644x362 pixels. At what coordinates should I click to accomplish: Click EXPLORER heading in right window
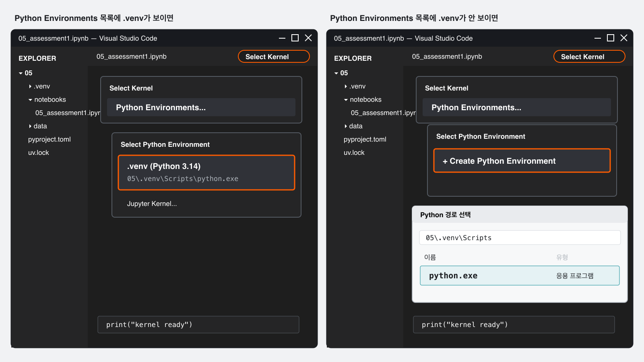click(353, 58)
